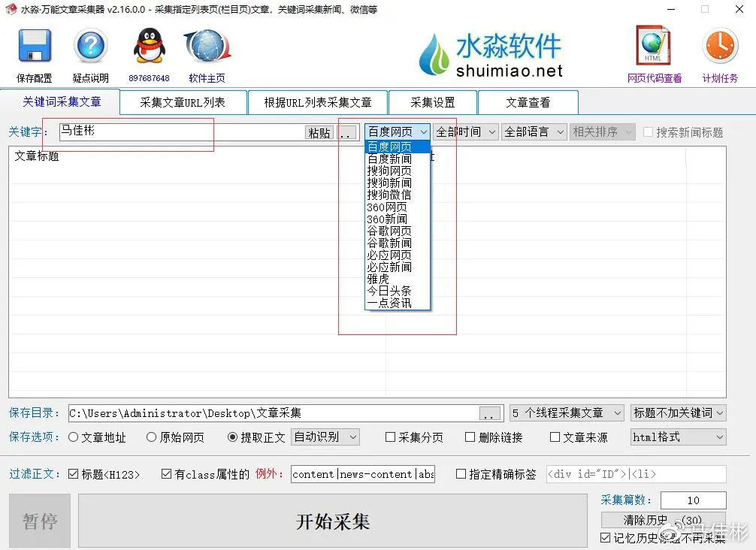Click the QQ penguin icon 897687648
Viewport: 756px width, 550px height.
tap(149, 46)
